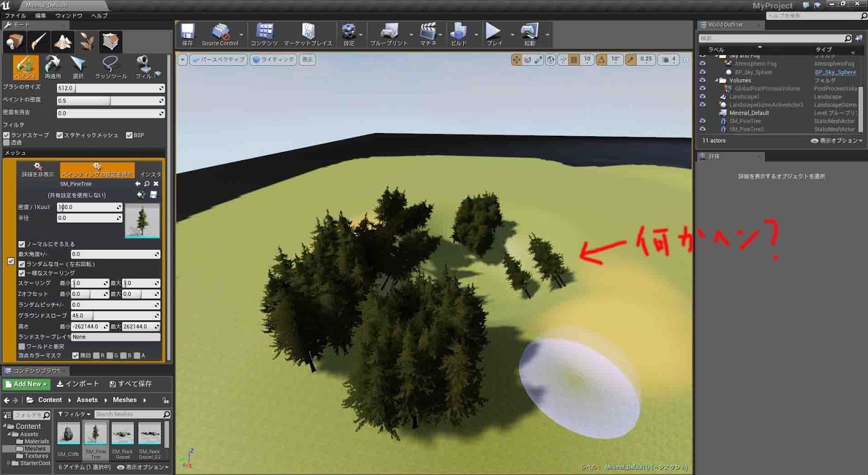Viewport: 868px width, 475px height.
Task: Toggle the ランドスケープ filter checkbox
Action: 7,135
